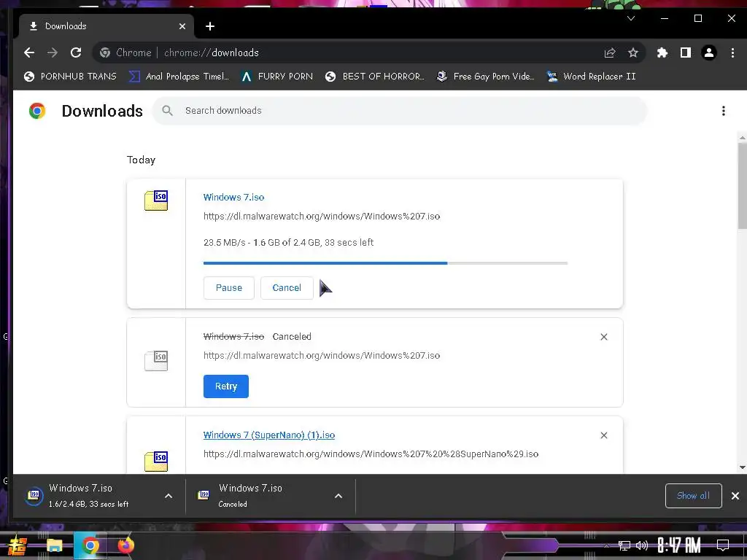
Task: Open Chrome's three-dot main menu
Action: (732, 52)
